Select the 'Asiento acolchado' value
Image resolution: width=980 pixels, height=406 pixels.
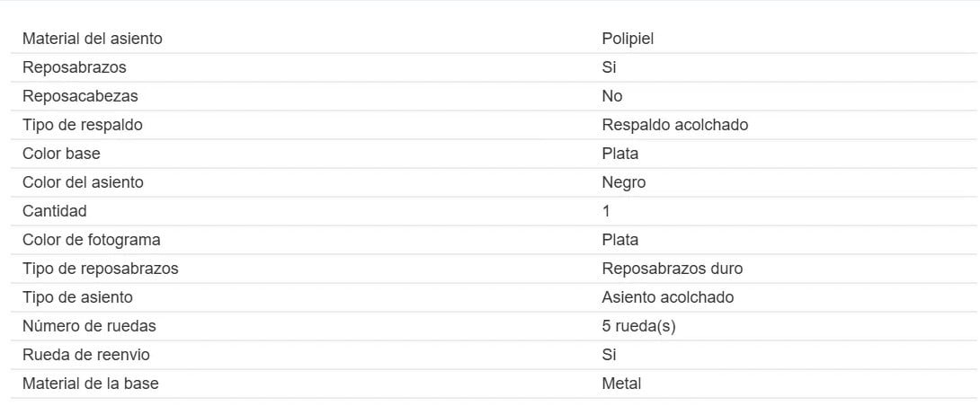click(667, 297)
